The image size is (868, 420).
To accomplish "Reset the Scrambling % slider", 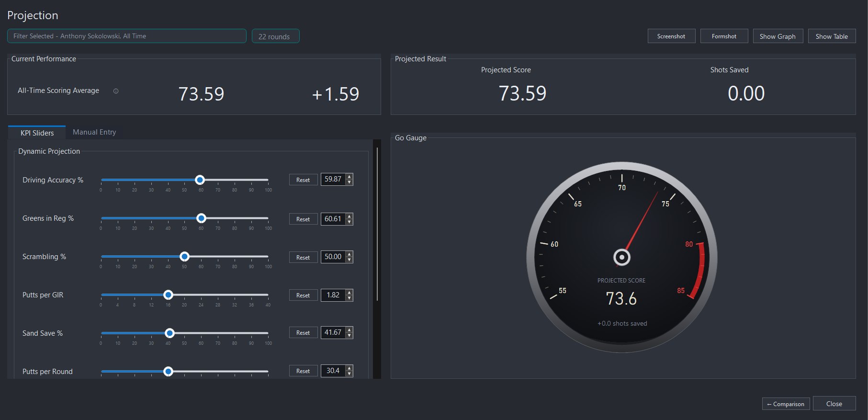I will [303, 257].
